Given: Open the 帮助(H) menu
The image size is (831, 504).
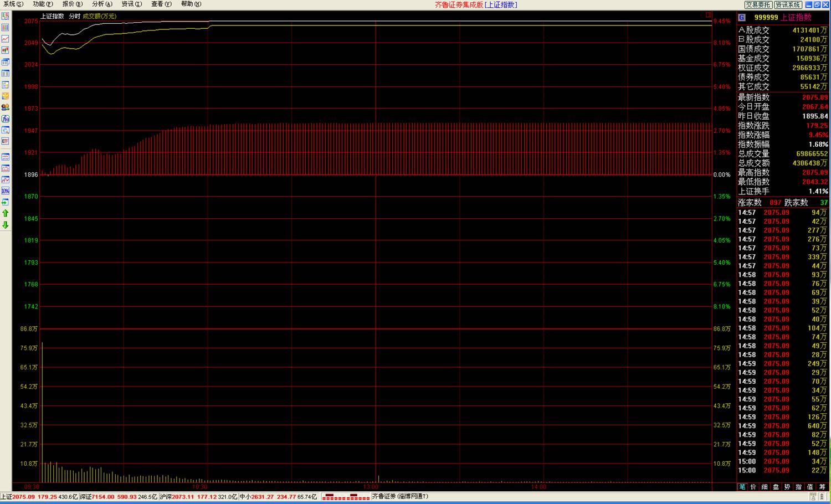Looking at the screenshot, I should [191, 4].
